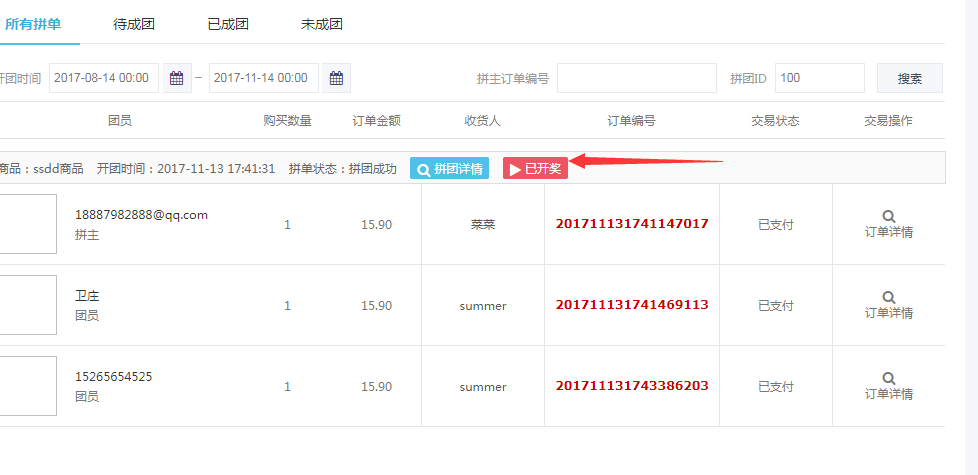
Task: Click magnifier icon for 15265654525's order
Action: point(888,378)
